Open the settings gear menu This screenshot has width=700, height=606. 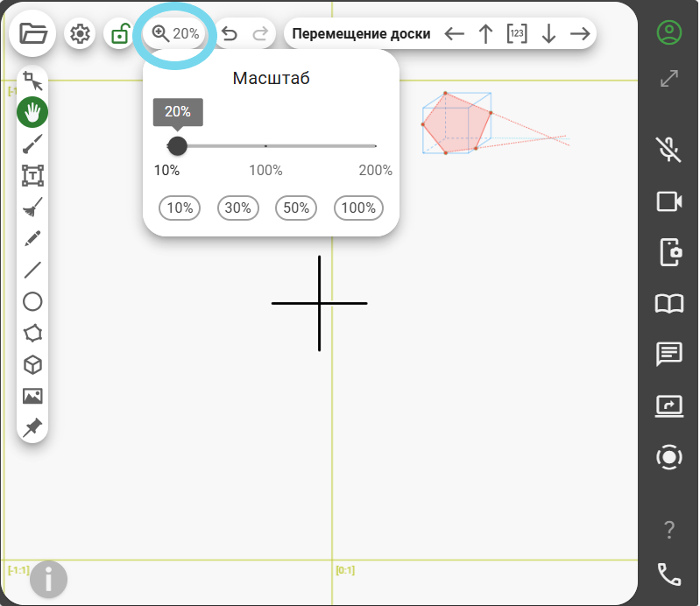(x=80, y=34)
